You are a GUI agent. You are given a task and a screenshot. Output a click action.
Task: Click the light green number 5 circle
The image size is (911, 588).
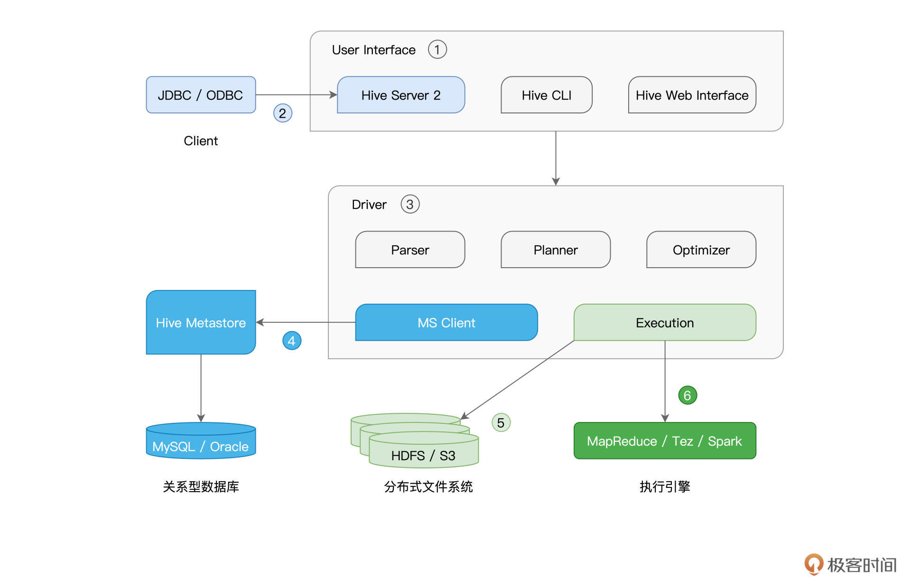coord(501,422)
